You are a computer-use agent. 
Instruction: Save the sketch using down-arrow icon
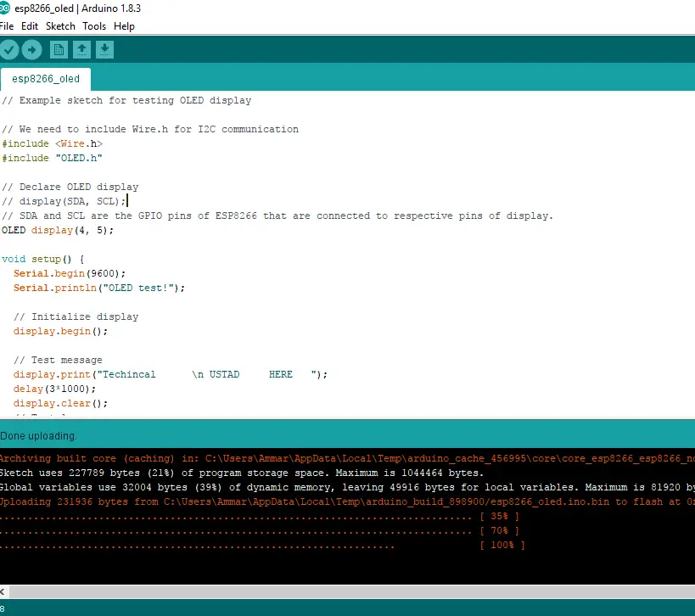[x=104, y=50]
